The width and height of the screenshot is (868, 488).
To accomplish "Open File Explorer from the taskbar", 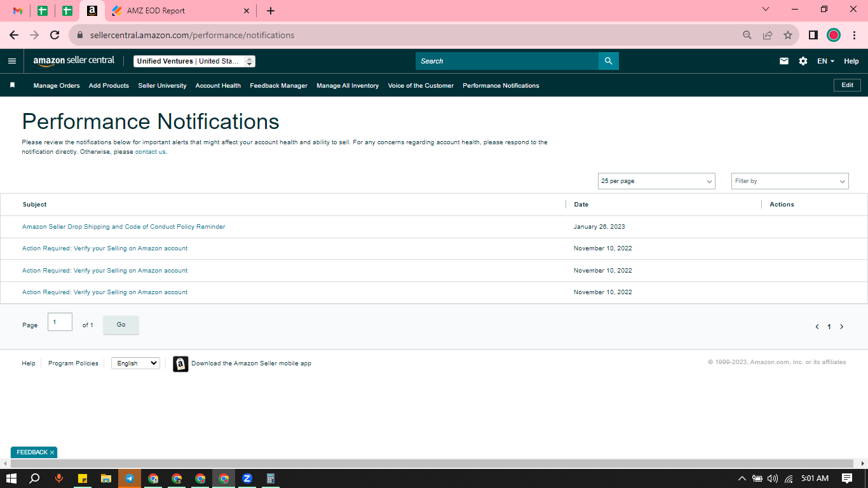I will [x=106, y=478].
